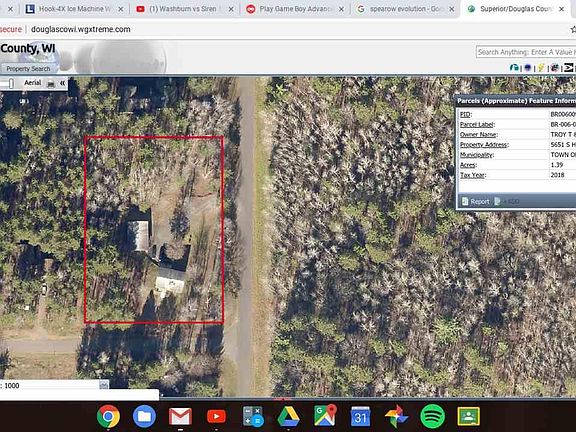The image size is (576, 432).
Task: Open the Files app from the shelf
Action: (144, 416)
